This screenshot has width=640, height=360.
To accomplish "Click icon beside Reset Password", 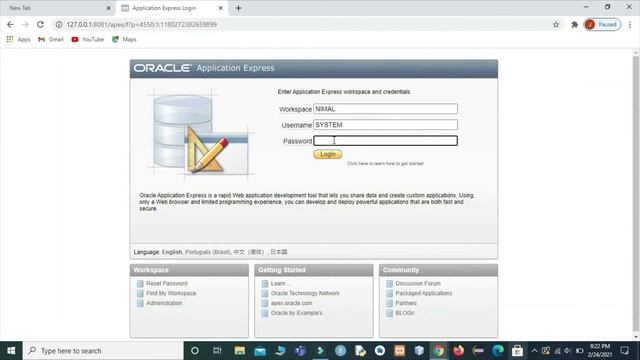I will [x=140, y=283].
